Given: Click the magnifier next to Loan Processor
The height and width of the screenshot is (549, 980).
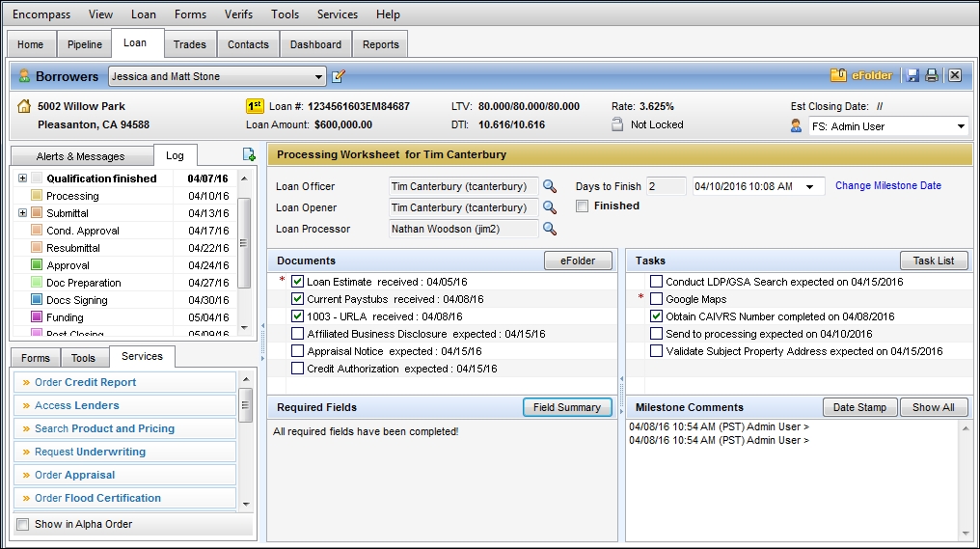Looking at the screenshot, I should click(x=550, y=229).
